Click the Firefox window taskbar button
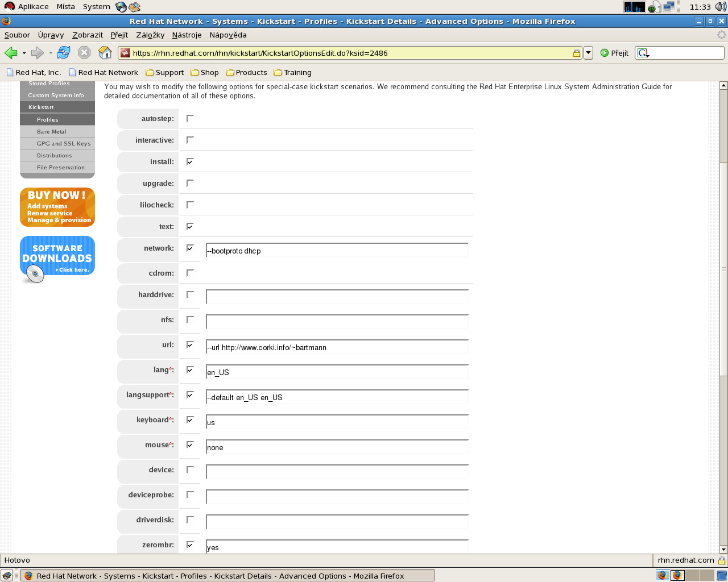 [227, 575]
